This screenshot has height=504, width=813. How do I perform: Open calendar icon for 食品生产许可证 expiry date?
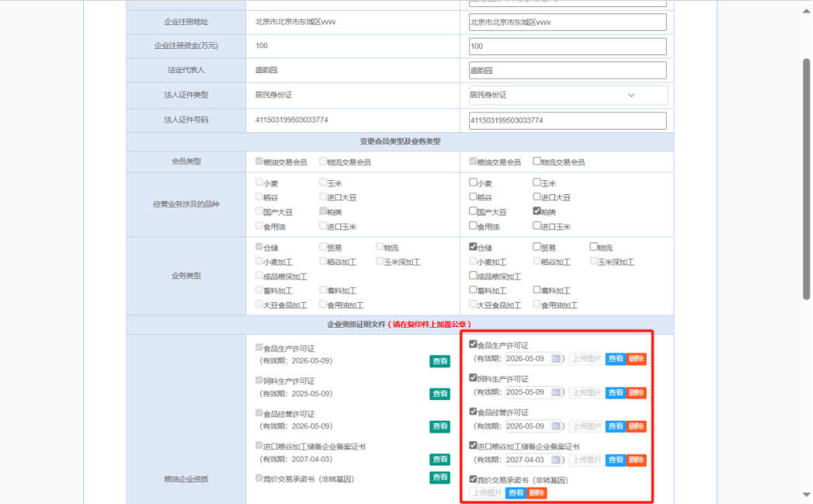coord(556,359)
